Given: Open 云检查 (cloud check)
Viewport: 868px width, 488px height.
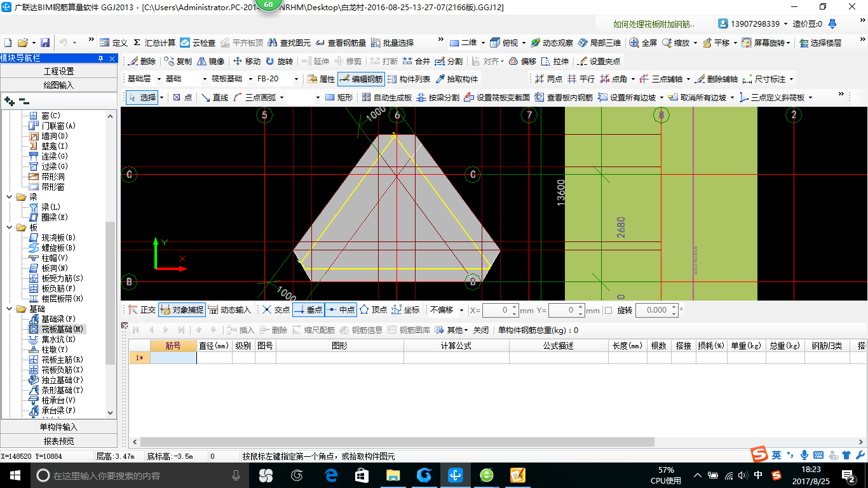Looking at the screenshot, I should [x=198, y=43].
